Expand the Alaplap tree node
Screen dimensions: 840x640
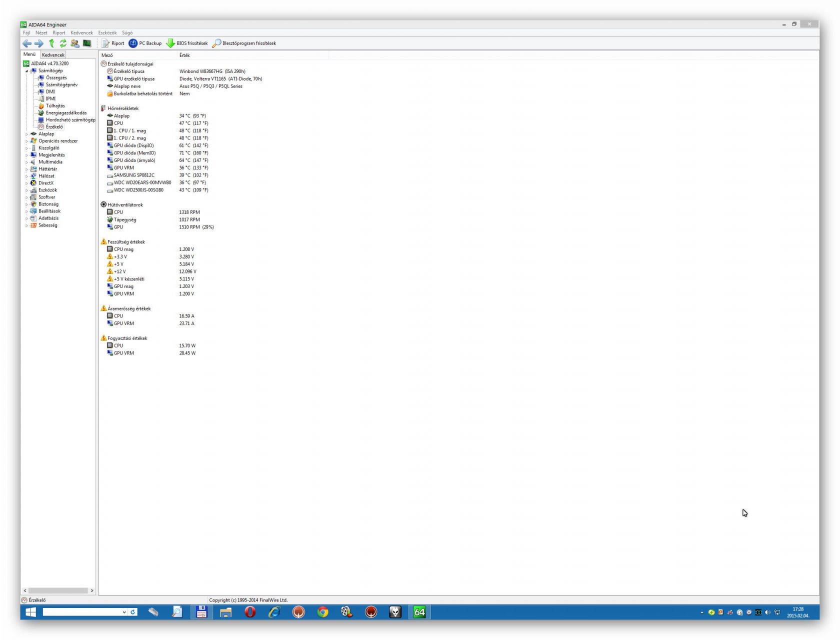27,134
